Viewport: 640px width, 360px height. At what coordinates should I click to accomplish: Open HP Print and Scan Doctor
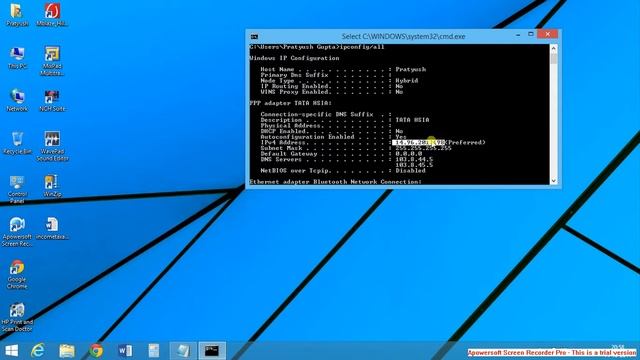click(17, 317)
